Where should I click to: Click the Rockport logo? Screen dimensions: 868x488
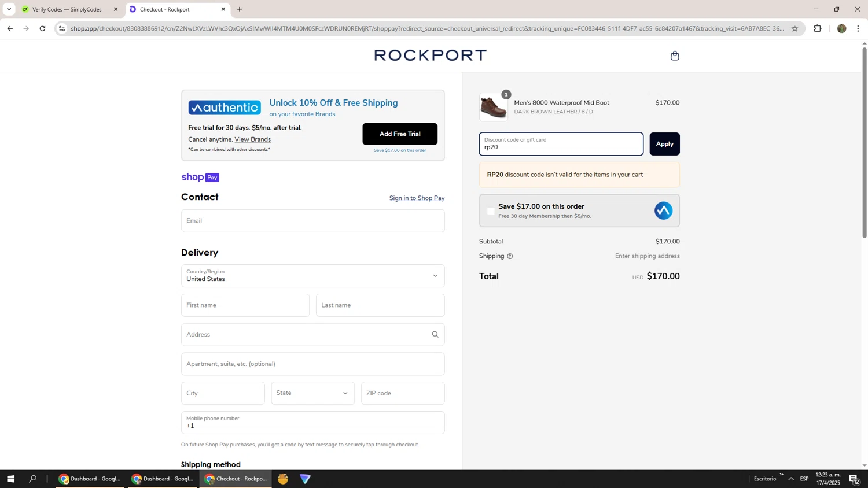click(x=431, y=55)
